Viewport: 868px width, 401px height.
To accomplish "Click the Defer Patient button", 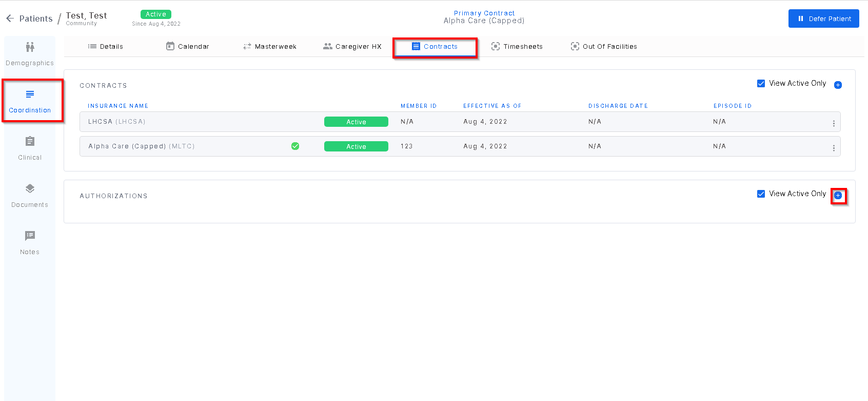I will (824, 18).
